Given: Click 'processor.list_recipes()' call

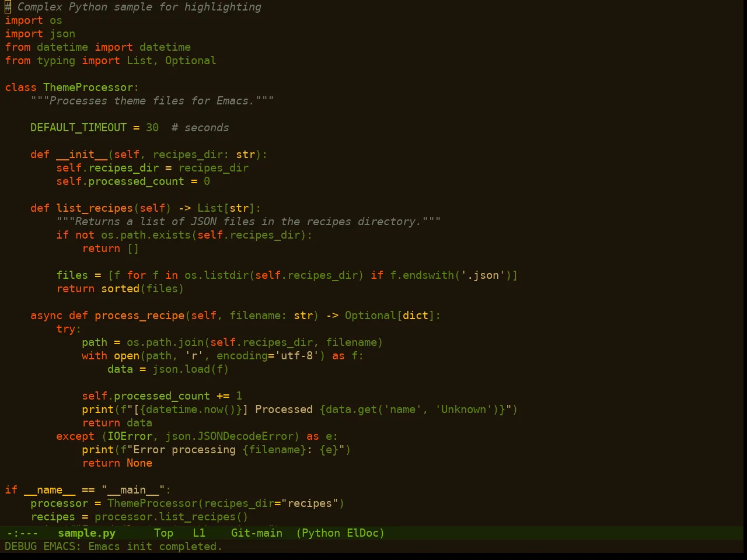Looking at the screenshot, I should coord(172,517).
